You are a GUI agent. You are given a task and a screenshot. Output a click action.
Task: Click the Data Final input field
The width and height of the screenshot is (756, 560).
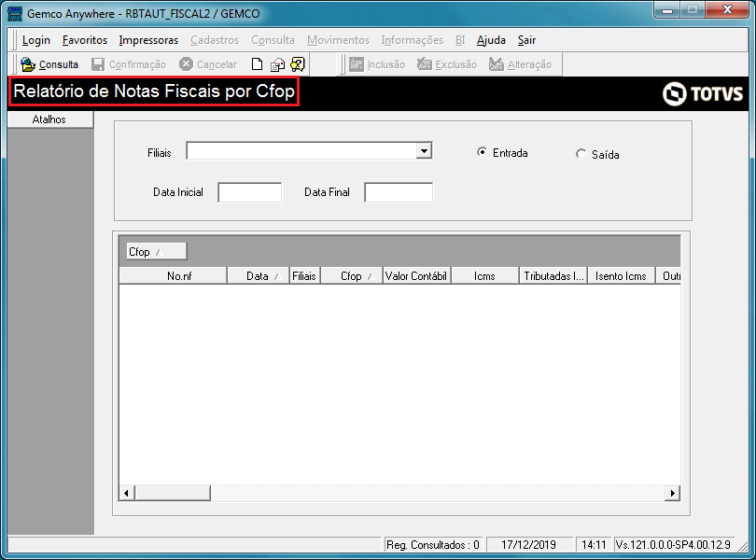[399, 192]
